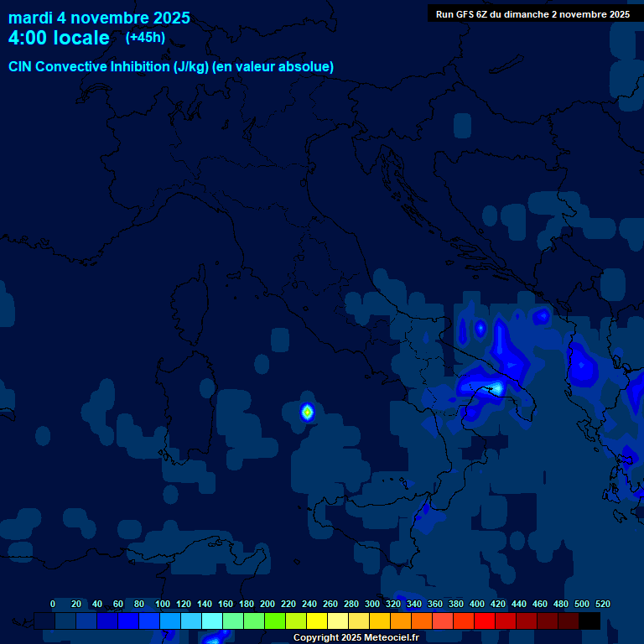Click the green-yellow CIN hotspot in the Tyrrhenian Sea
Viewport: 644px width, 644px height.
307,412
